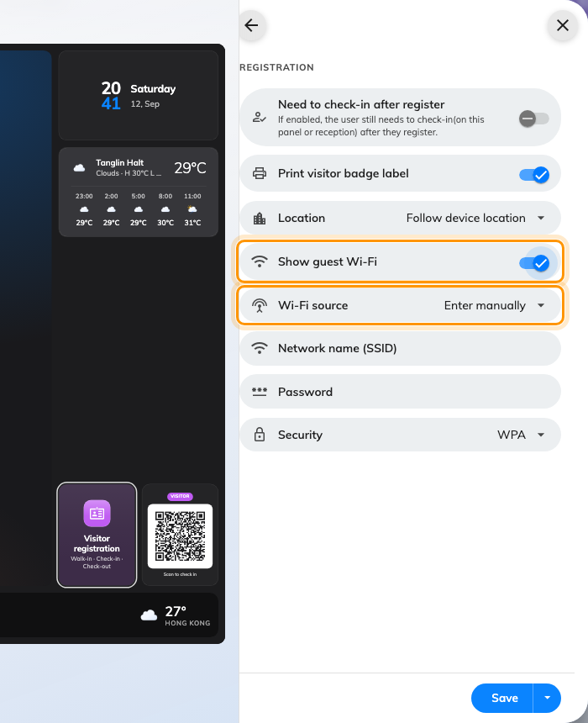This screenshot has width=588, height=723.
Task: Click the Enter manually value text
Action: 485,306
